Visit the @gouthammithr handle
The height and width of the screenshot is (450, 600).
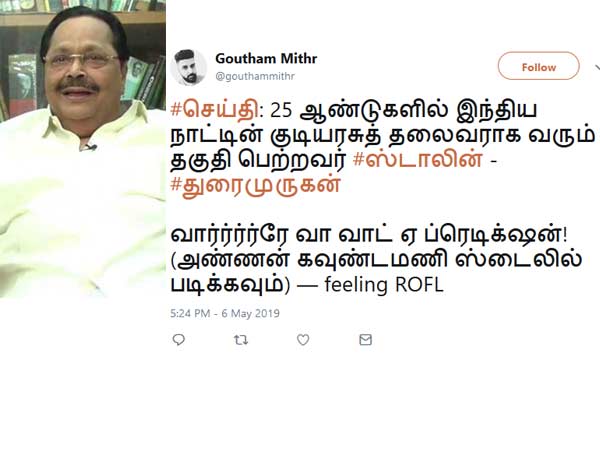255,76
